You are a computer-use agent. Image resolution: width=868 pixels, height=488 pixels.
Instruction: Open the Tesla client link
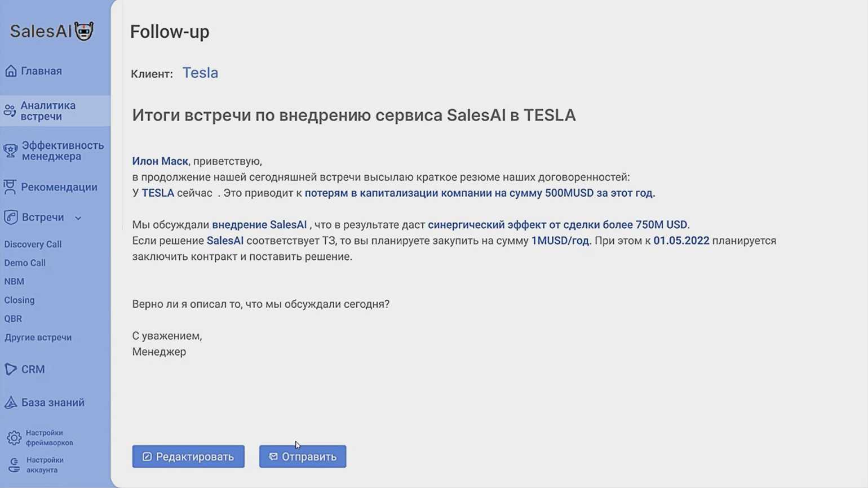pyautogui.click(x=200, y=73)
